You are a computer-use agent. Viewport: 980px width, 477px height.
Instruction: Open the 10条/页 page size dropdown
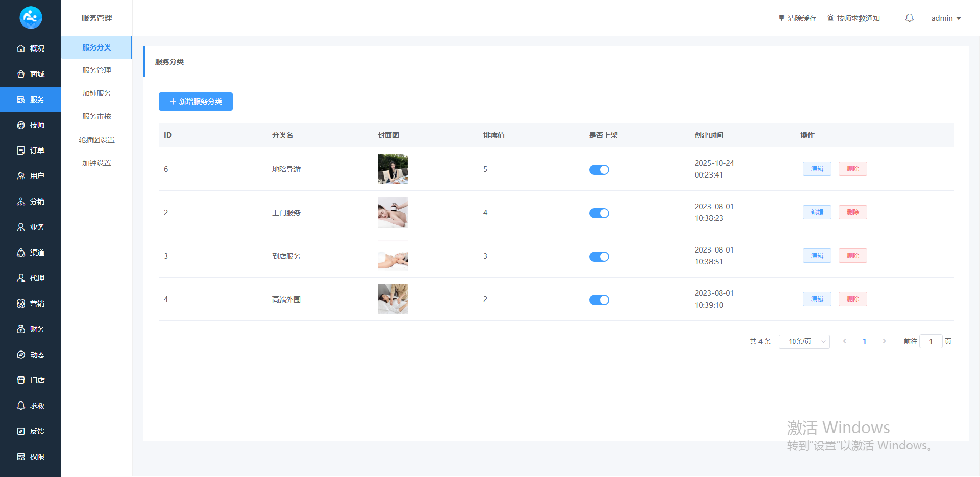pyautogui.click(x=804, y=342)
